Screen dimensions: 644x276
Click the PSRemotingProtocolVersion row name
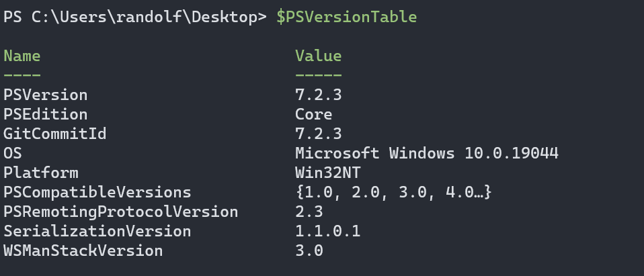pyautogui.click(x=121, y=212)
